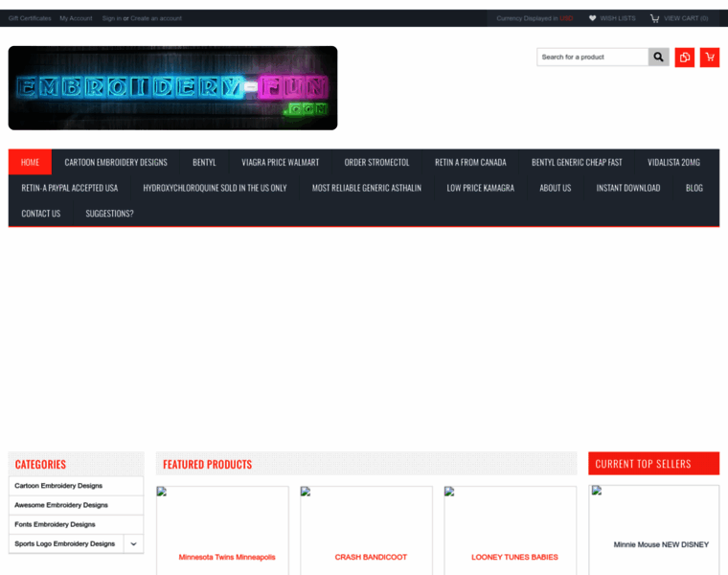Open Most Reliable Generic Asthalin menu item

point(367,188)
